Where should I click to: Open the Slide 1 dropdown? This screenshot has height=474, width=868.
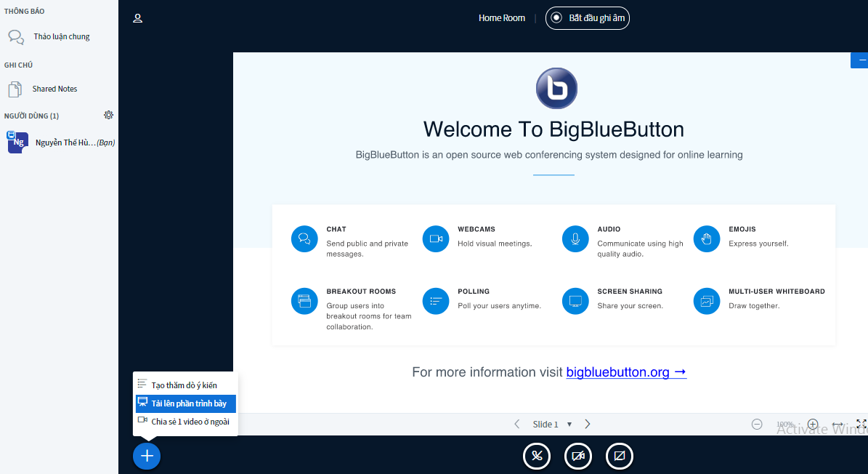tap(552, 424)
